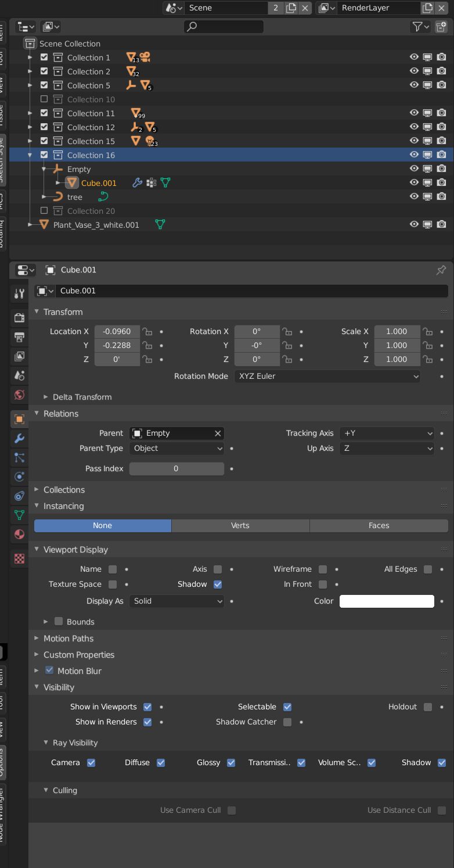Select Plant_Vase_3_white.001 in the outliner
This screenshot has height=868, width=454.
point(96,224)
